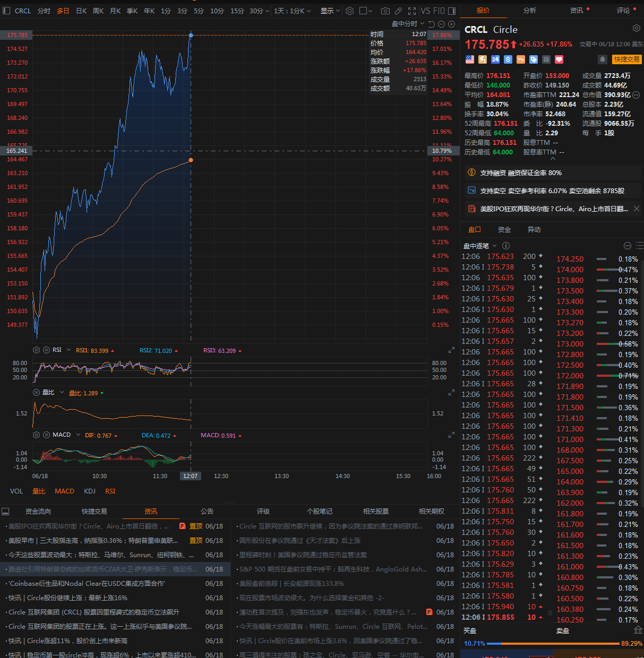Reset chart zoom with undo arrow
The image size is (644, 658).
[431, 24]
